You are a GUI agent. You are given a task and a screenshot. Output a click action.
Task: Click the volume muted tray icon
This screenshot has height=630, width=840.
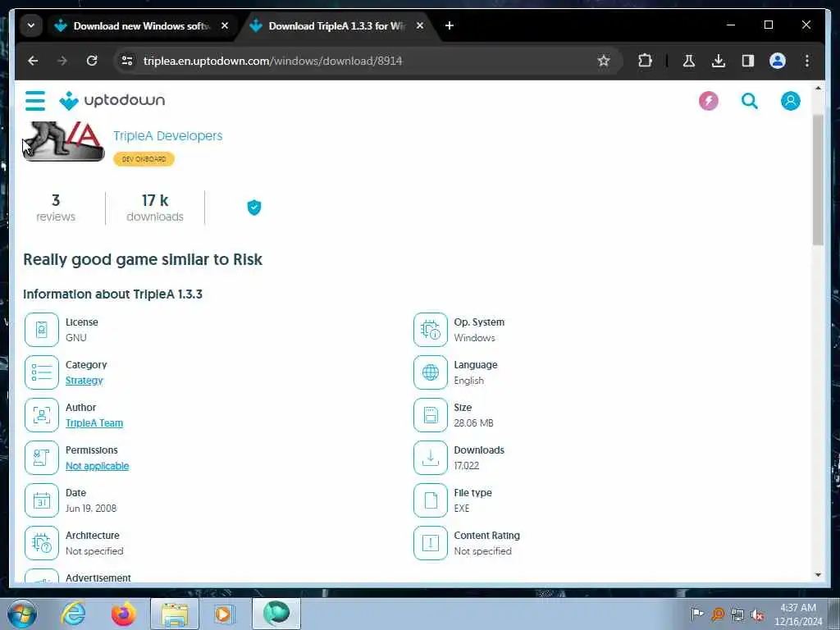coord(757,614)
